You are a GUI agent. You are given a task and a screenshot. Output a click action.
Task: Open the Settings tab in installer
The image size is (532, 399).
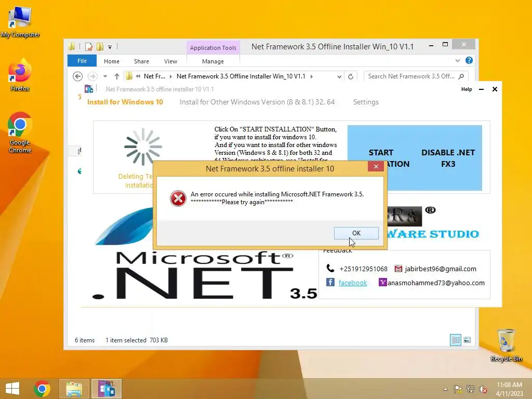pyautogui.click(x=366, y=102)
